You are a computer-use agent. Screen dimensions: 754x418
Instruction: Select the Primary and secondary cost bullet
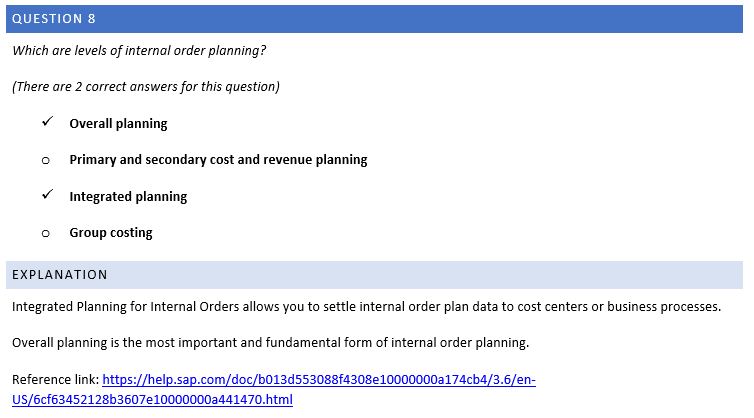click(46, 160)
